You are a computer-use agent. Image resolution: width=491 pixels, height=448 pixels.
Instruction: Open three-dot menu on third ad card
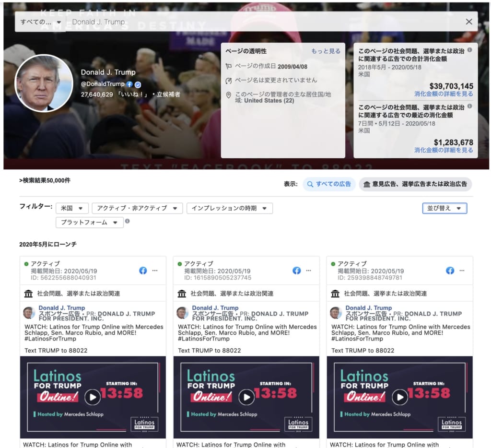[x=461, y=271]
